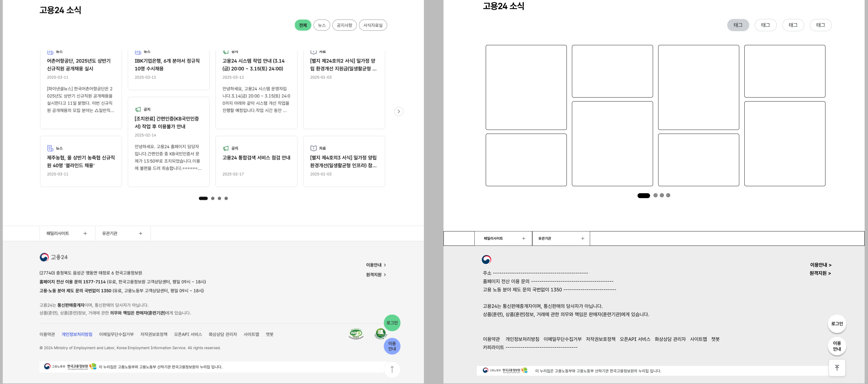Select the last carousel dot in wireframe

click(x=668, y=195)
